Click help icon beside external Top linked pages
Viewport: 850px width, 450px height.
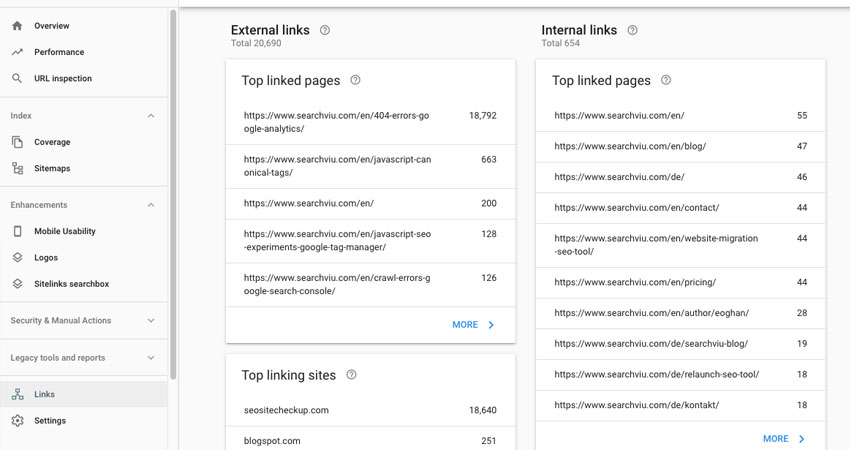click(355, 80)
